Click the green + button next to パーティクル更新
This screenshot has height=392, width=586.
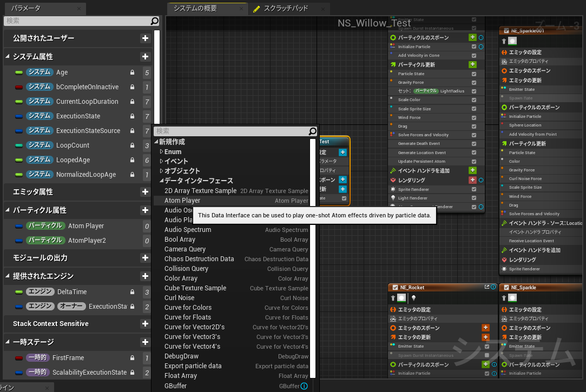[x=473, y=64]
